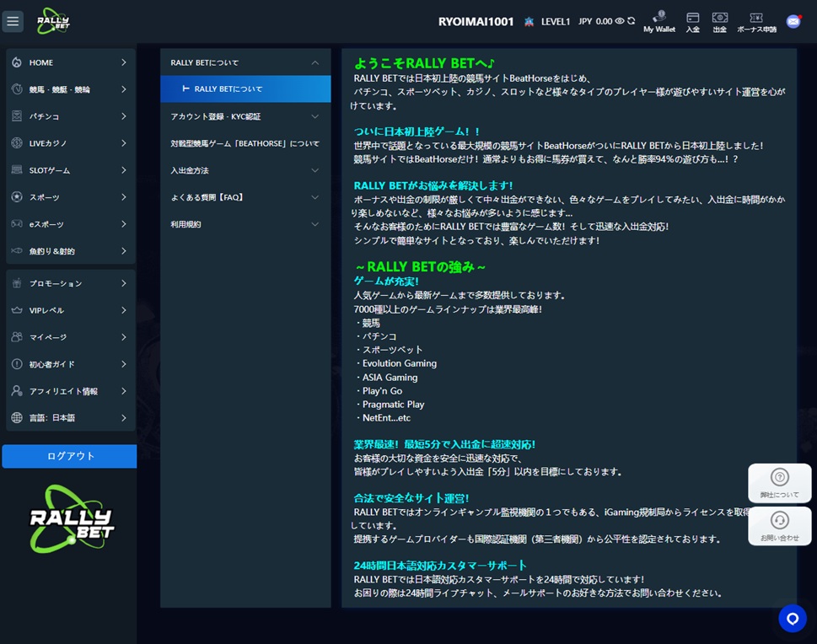Click the 言語 globe icon

click(17, 417)
